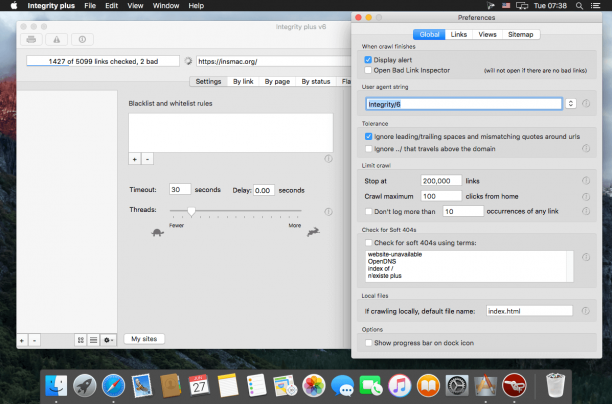Open the user agent string dropdown arrows

coord(571,103)
